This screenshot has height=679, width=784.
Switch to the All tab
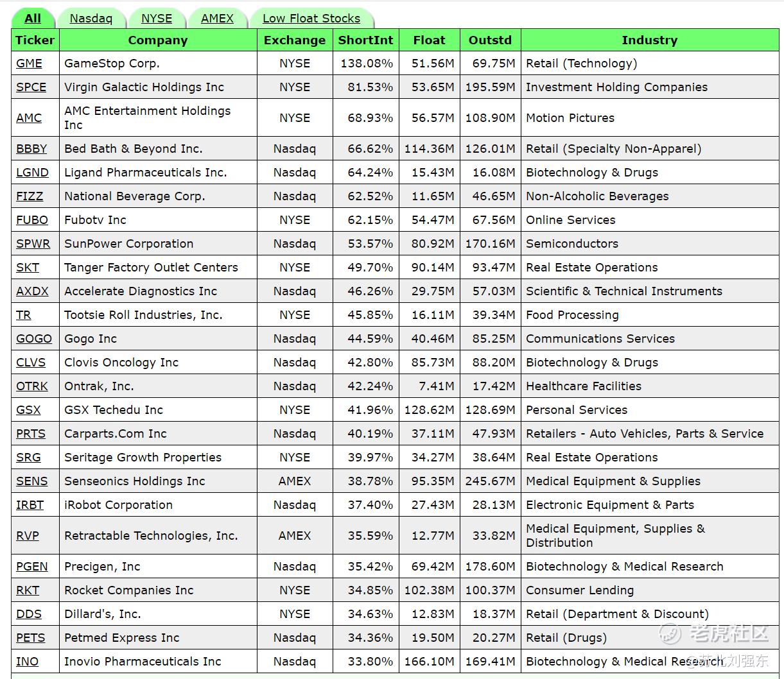(32, 19)
